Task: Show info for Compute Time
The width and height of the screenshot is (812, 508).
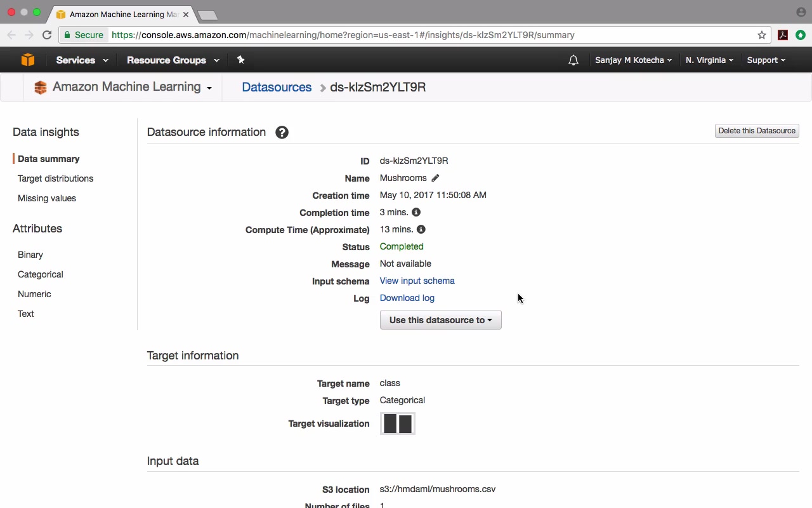Action: (x=421, y=229)
